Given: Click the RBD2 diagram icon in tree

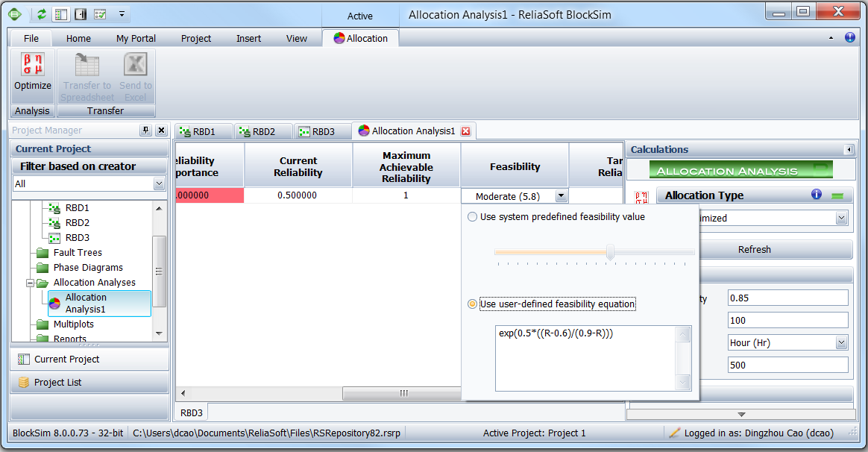Looking at the screenshot, I should click(54, 223).
